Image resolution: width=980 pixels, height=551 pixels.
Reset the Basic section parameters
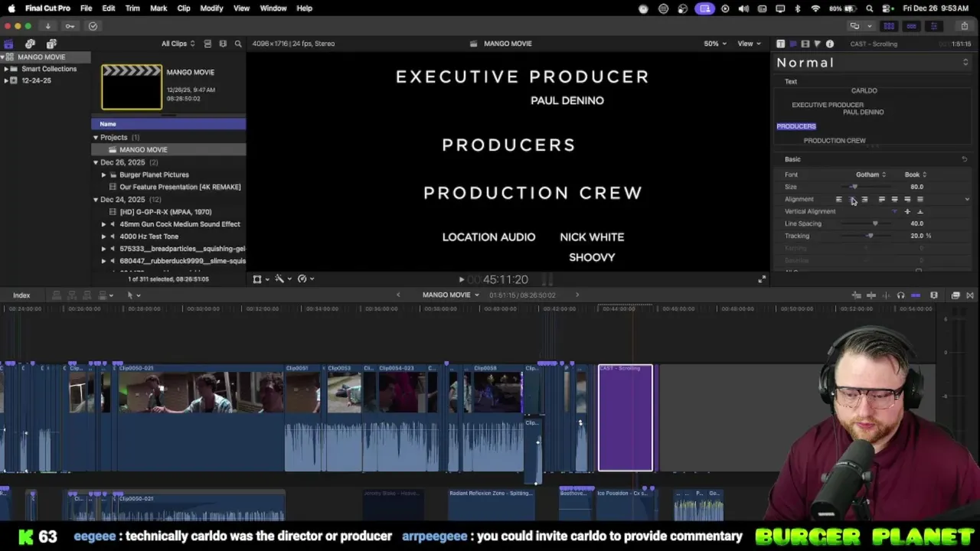coord(964,159)
